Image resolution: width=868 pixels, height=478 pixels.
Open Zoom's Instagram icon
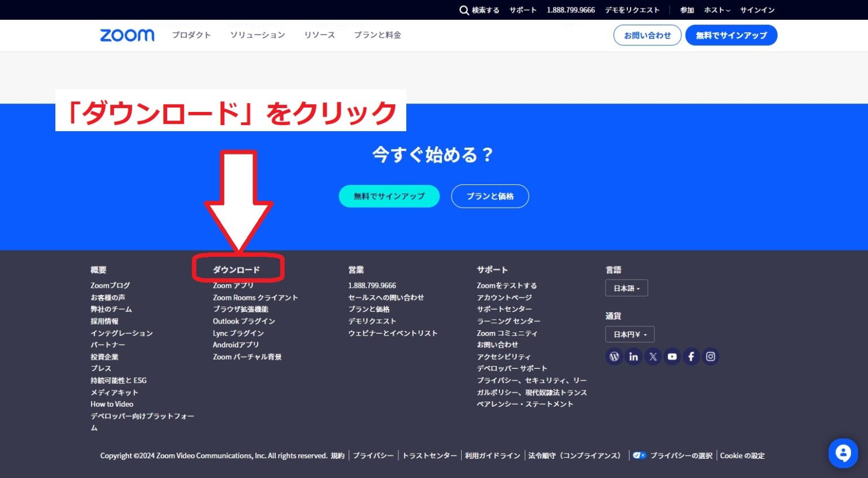[x=710, y=356]
